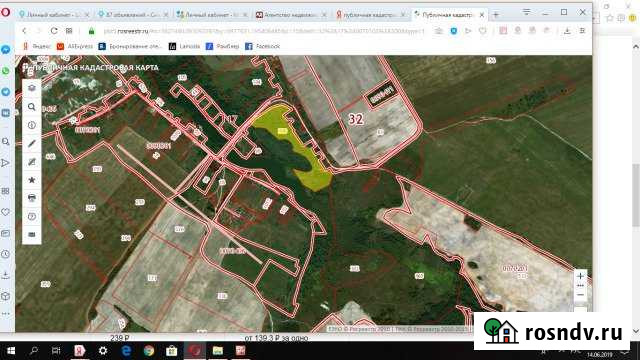The image size is (640, 360).
Task: Select the pencil measure tool
Action: coord(31,143)
